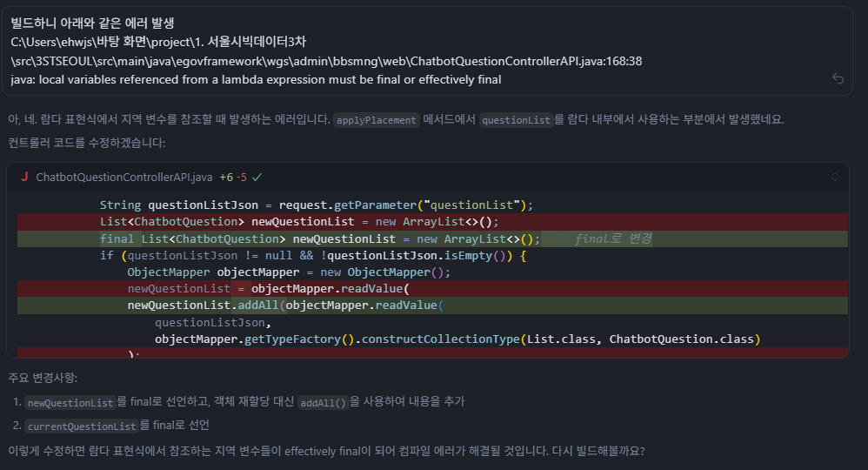Click the added newQuestionList.addAll code line
The height and width of the screenshot is (470, 868).
(285, 305)
